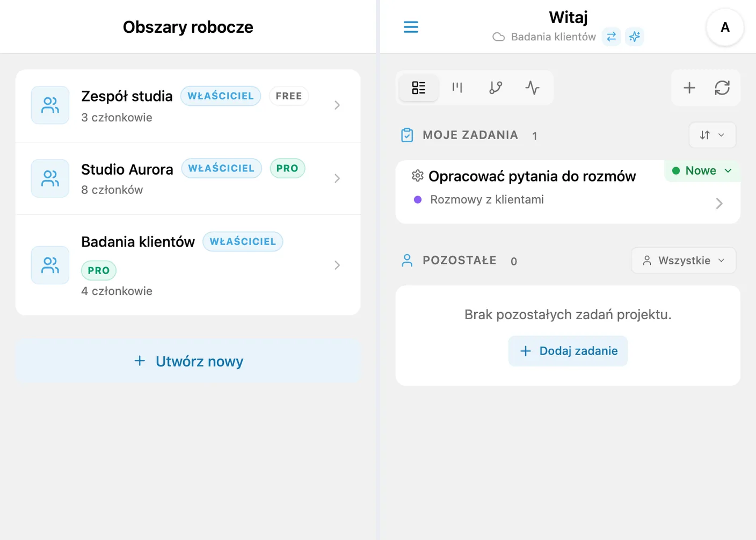This screenshot has height=540, width=756.
Task: Click the switch workspace arrows icon
Action: point(611,37)
